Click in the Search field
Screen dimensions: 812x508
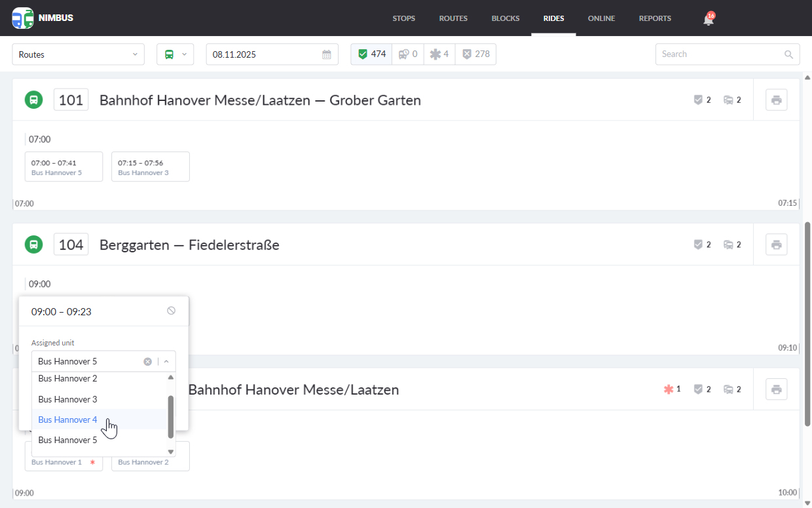coord(720,54)
